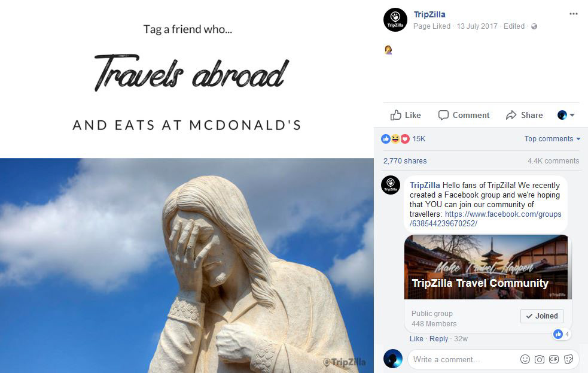
Task: Add a GIF to the comment
Action: coord(554,359)
